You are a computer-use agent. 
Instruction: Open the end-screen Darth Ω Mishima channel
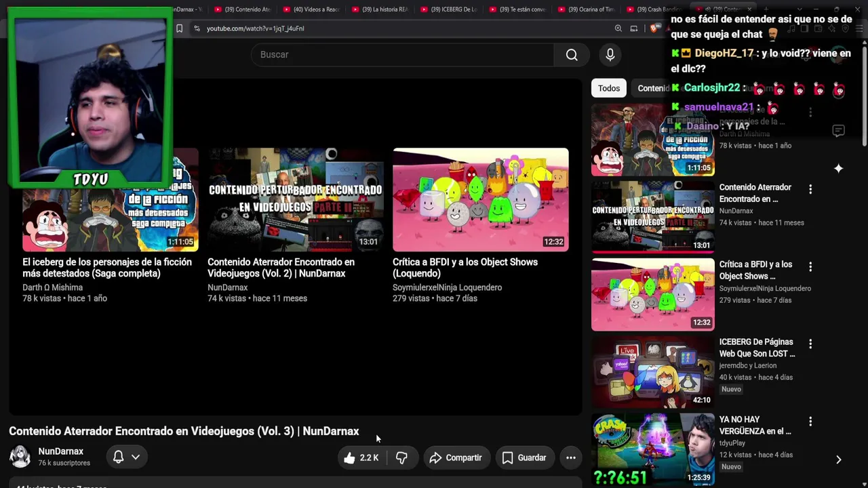point(52,287)
